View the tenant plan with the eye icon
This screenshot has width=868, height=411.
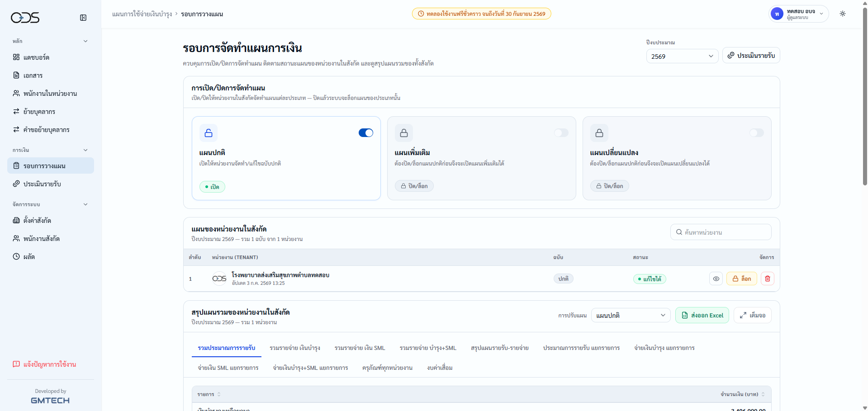(x=716, y=279)
